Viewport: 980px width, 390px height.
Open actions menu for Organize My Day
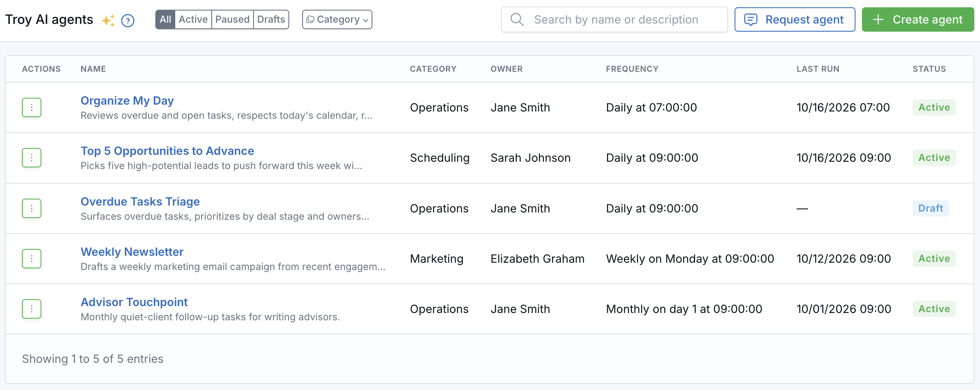[x=32, y=107]
